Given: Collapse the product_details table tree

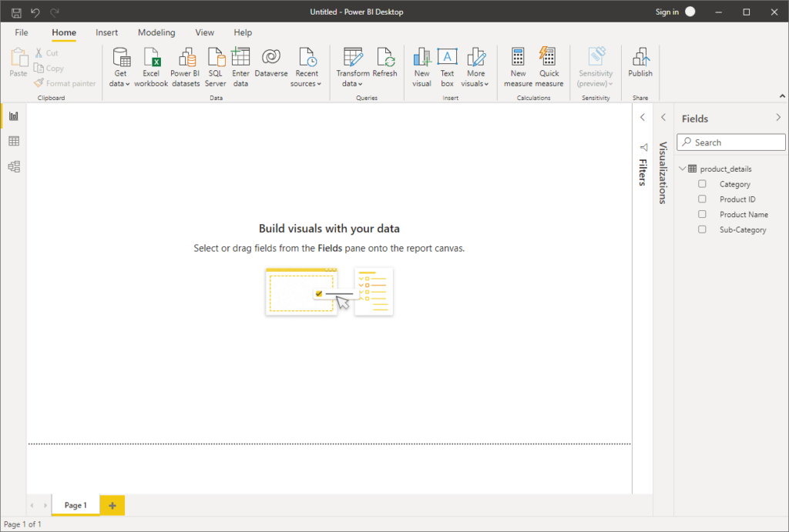Looking at the screenshot, I should pos(683,169).
